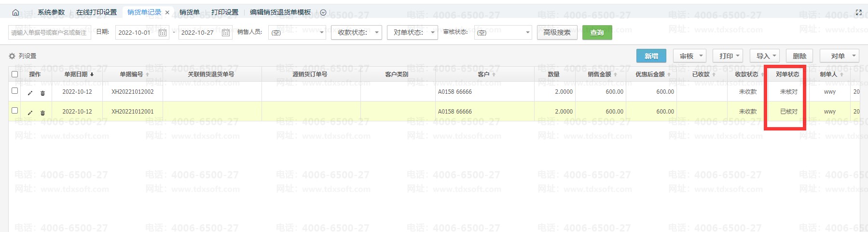This screenshot has height=232, width=868.
Task: Open the end date calendar picker
Action: [226, 33]
